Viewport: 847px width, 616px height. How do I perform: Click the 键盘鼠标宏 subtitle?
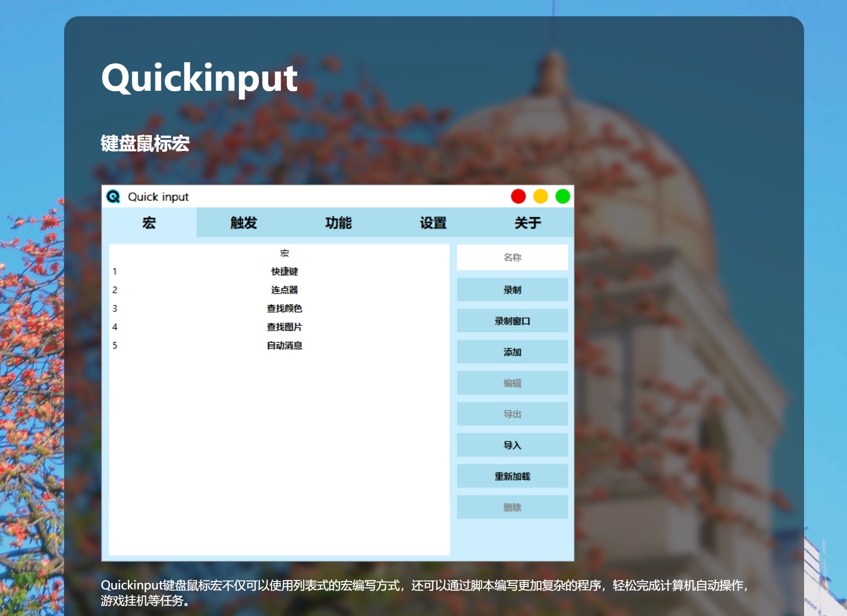tap(145, 144)
